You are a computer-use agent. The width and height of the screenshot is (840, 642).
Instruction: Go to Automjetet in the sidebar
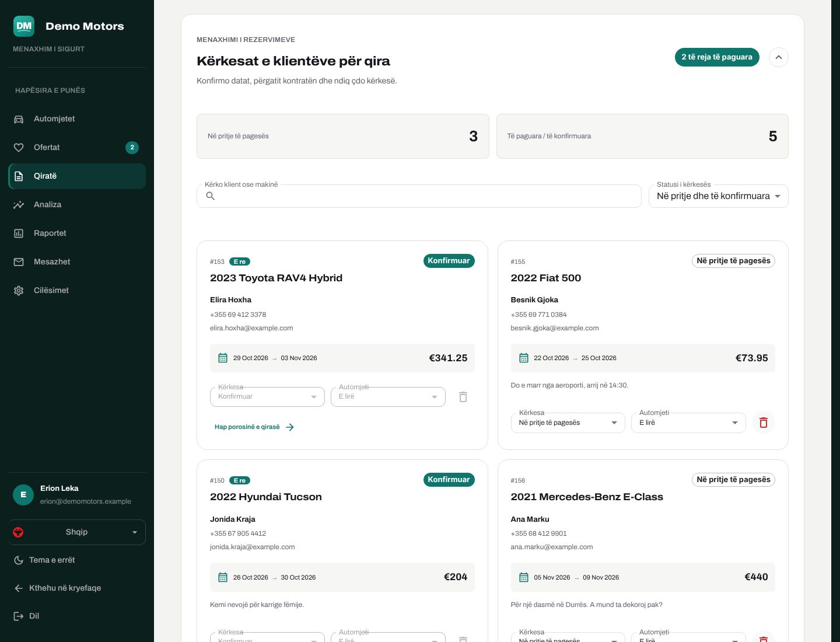77,119
